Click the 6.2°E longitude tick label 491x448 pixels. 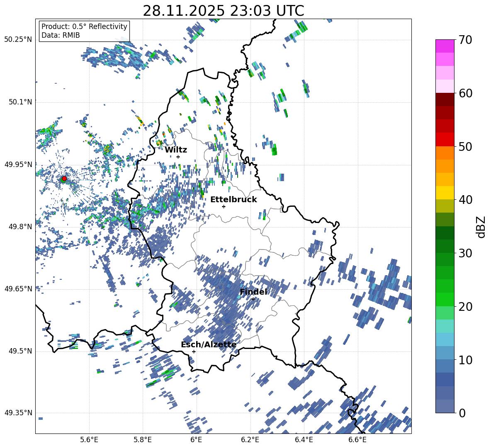(x=250, y=439)
